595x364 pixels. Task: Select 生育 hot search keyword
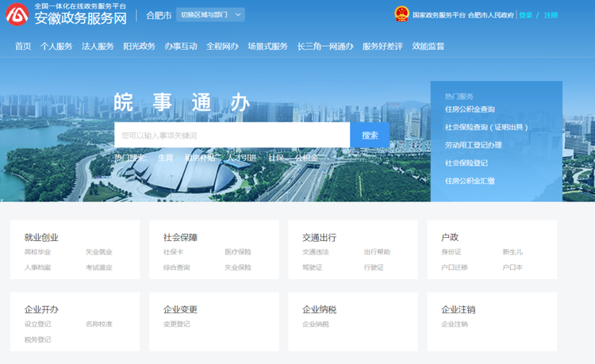pos(165,158)
